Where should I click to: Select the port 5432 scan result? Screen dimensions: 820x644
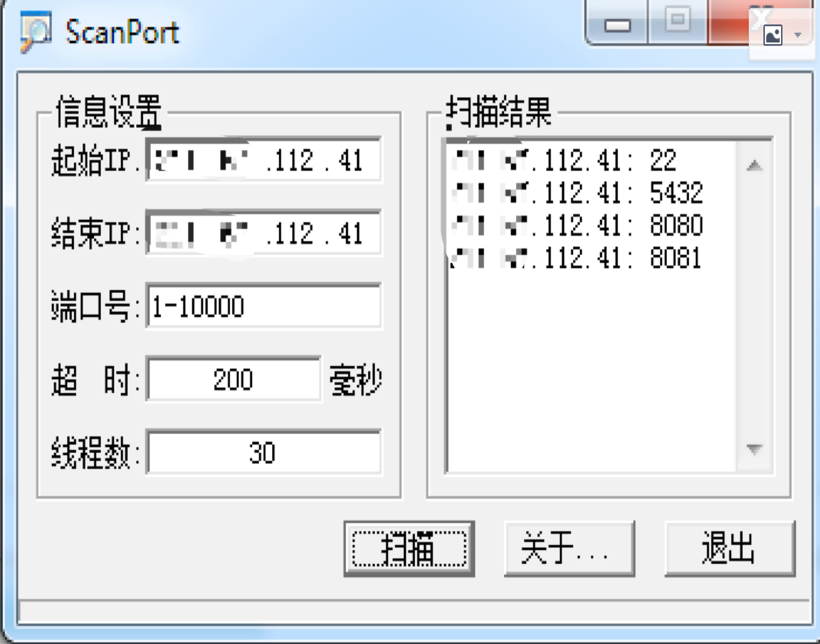[577, 193]
